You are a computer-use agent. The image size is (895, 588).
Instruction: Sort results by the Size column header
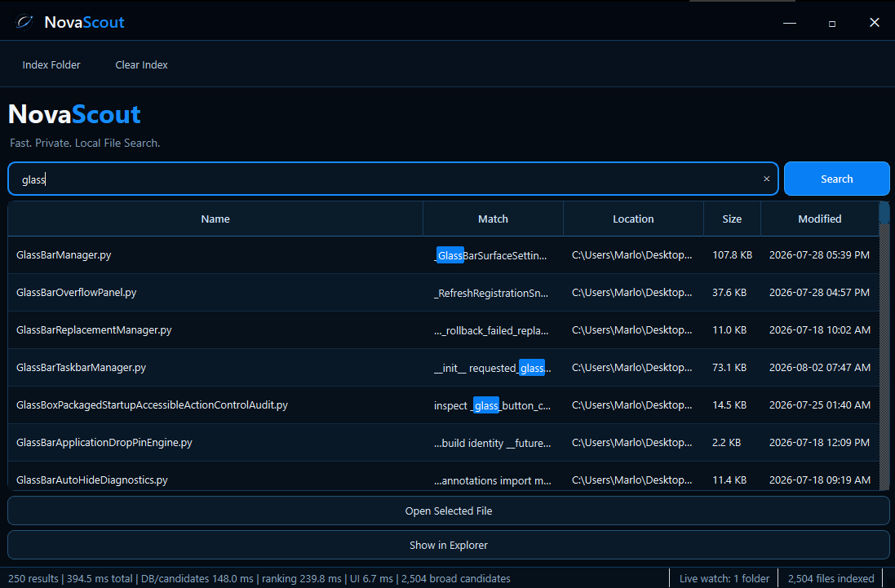point(733,219)
